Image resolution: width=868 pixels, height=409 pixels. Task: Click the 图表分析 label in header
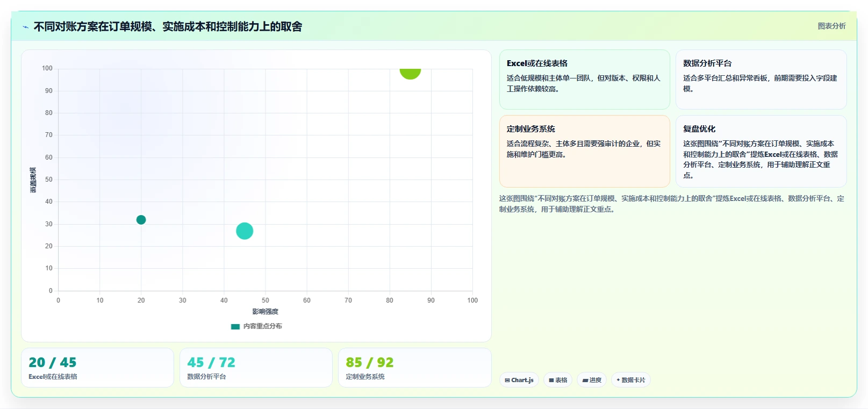click(x=831, y=26)
